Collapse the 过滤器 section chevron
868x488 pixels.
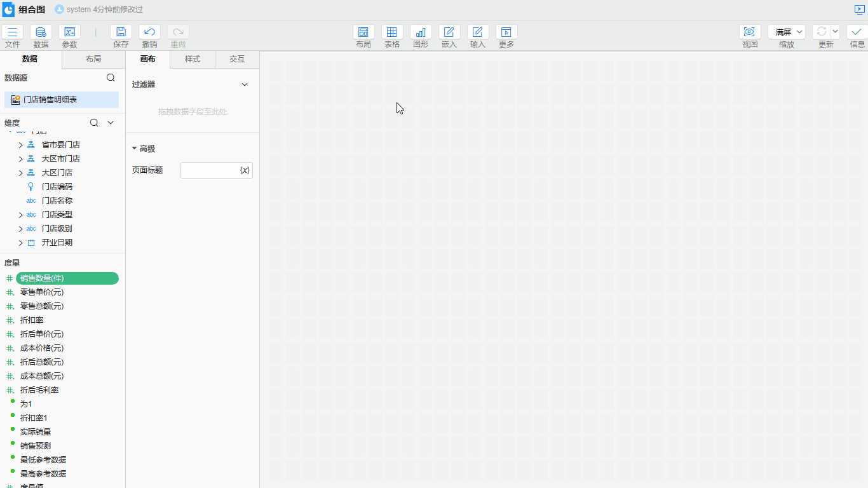(245, 85)
